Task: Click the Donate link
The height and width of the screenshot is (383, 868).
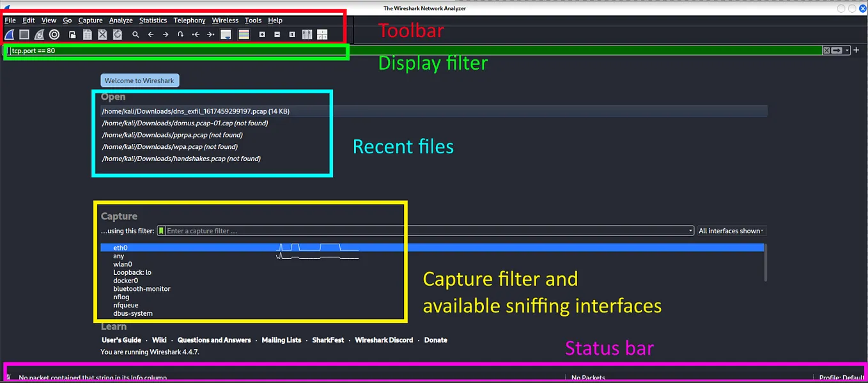Action: 435,340
